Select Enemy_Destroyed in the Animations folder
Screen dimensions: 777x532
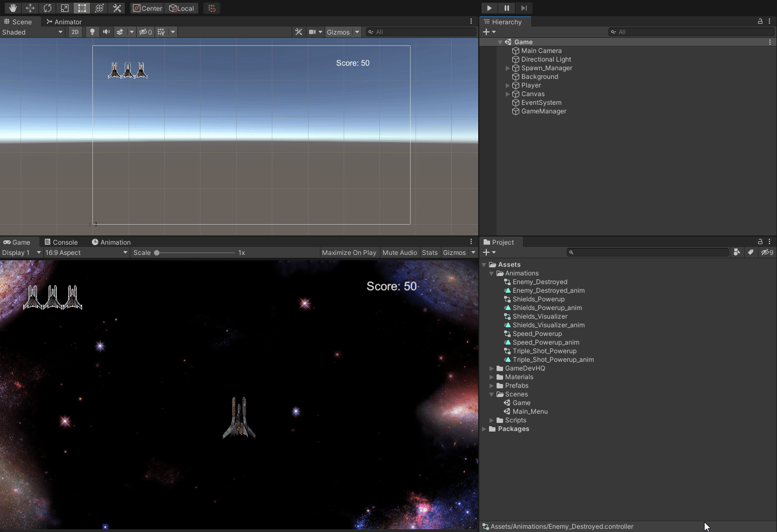pyautogui.click(x=540, y=281)
